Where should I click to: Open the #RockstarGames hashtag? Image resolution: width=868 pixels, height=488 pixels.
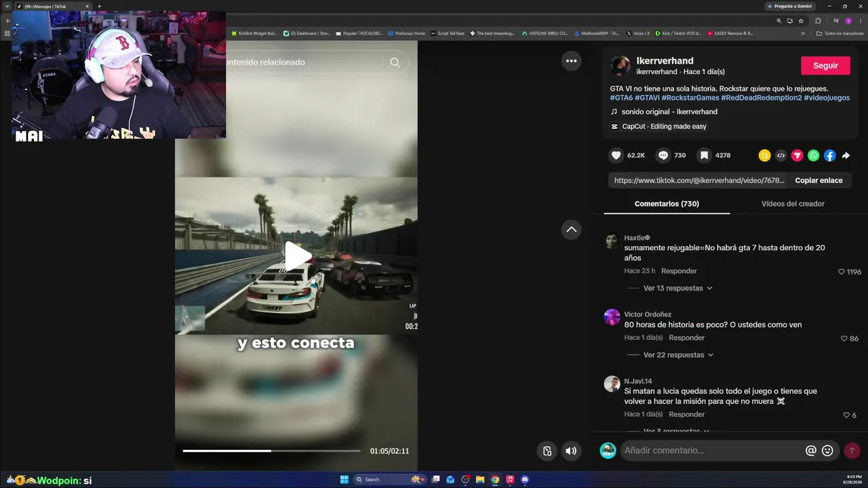tap(690, 98)
